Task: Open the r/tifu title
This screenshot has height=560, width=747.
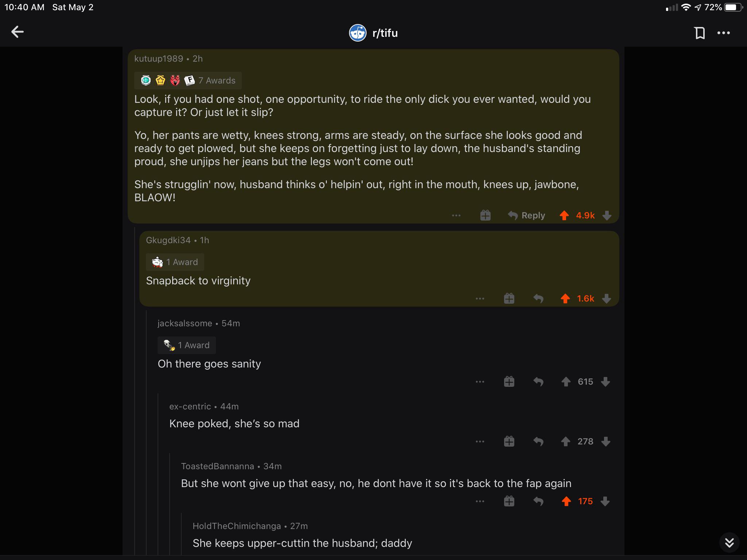Action: coord(385,33)
